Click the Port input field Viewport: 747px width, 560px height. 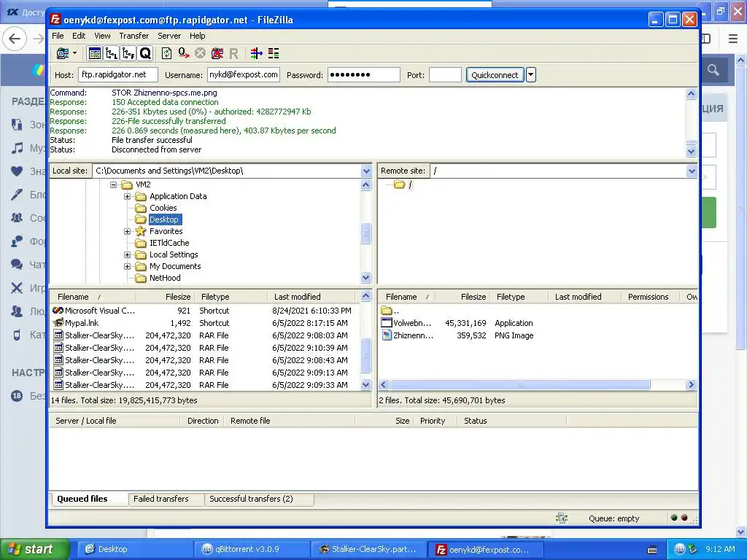[445, 75]
